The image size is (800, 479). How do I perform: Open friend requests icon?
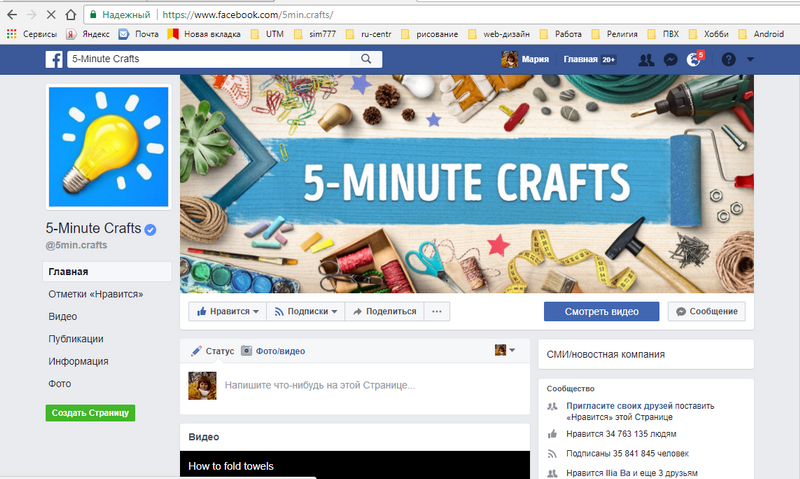[646, 60]
